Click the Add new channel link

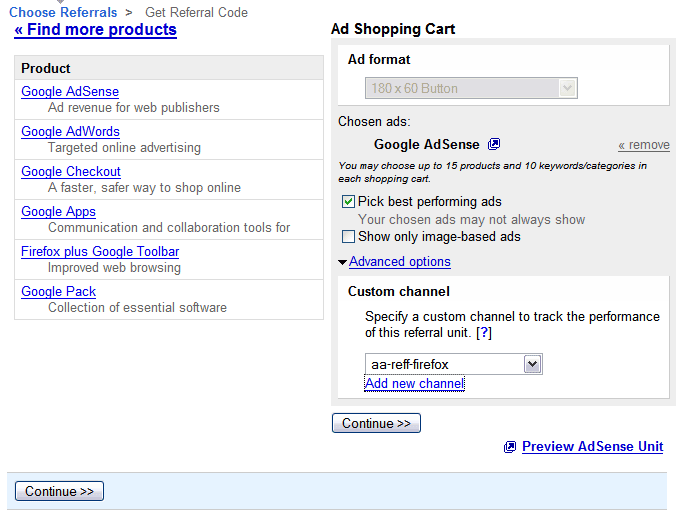[414, 383]
